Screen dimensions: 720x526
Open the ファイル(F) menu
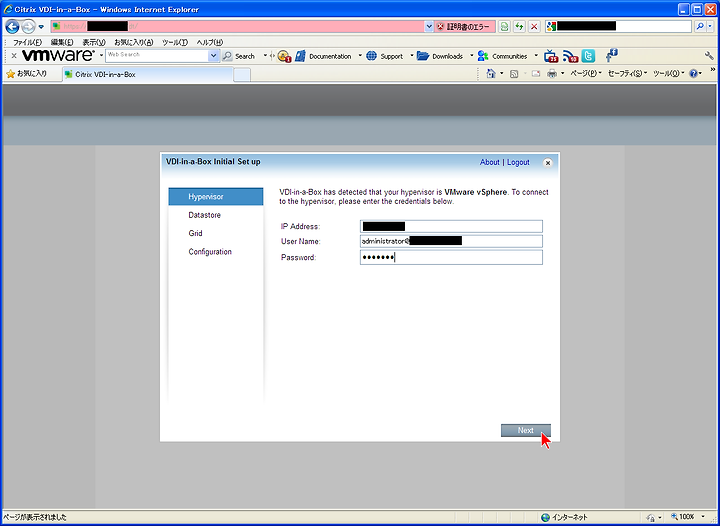click(x=27, y=42)
